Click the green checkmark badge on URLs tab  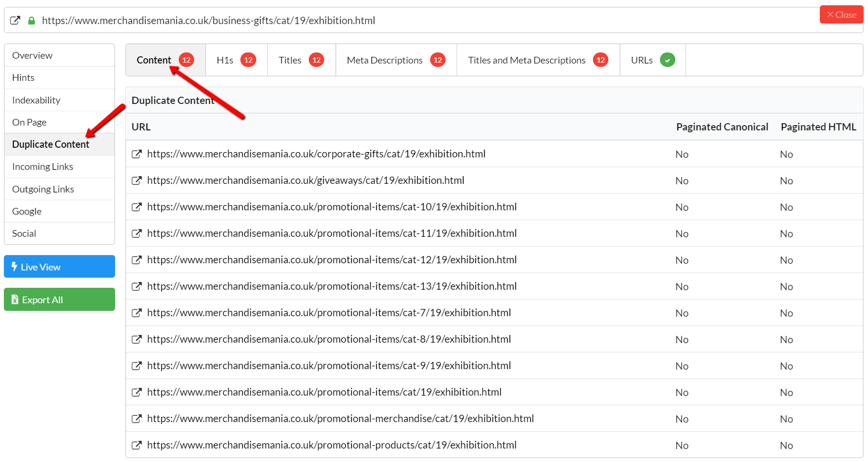(667, 60)
